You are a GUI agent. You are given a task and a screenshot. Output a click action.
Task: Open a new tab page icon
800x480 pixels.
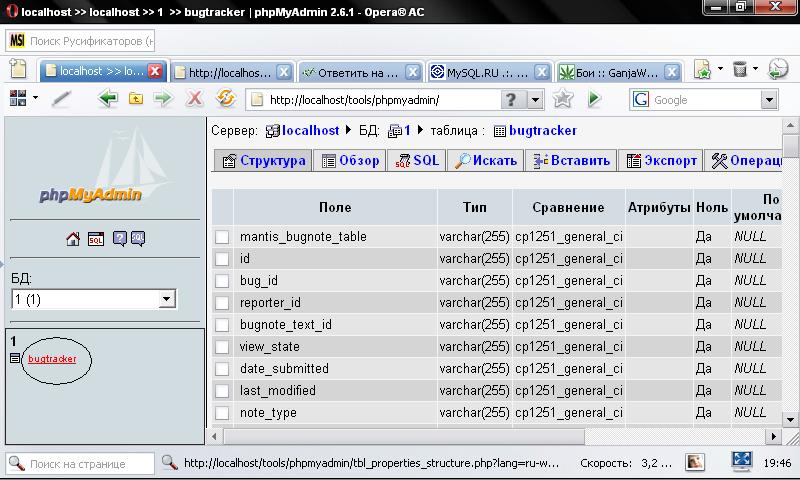tap(18, 69)
